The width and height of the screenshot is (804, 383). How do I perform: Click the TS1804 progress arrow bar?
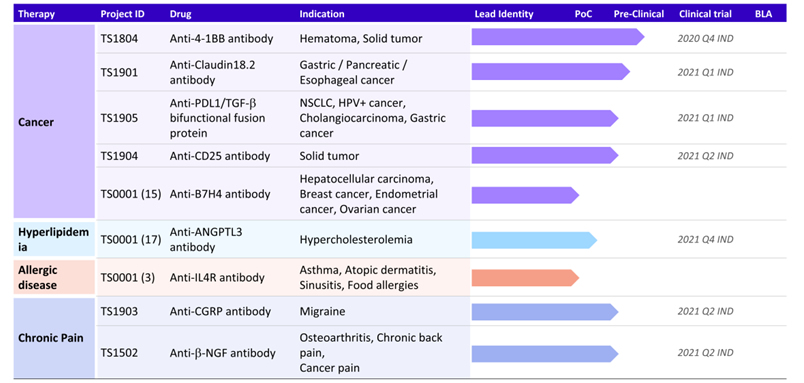tap(558, 37)
